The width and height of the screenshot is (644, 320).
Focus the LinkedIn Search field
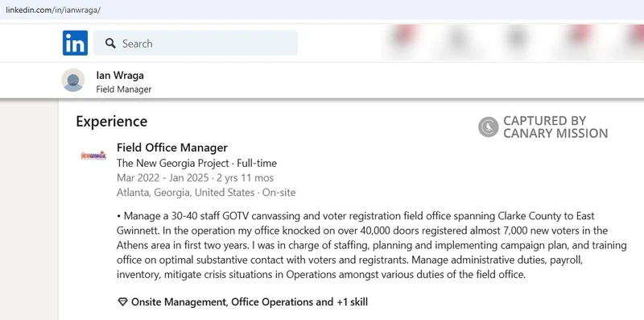point(195,43)
